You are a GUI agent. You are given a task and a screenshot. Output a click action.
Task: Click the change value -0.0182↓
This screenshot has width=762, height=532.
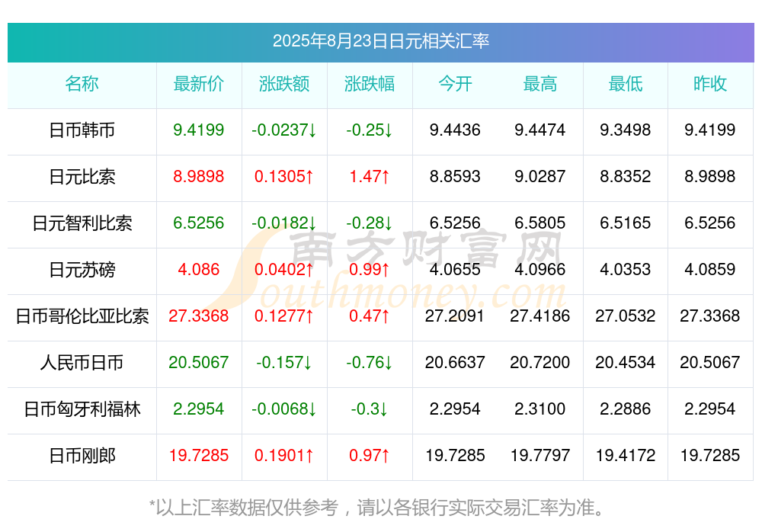(283, 223)
